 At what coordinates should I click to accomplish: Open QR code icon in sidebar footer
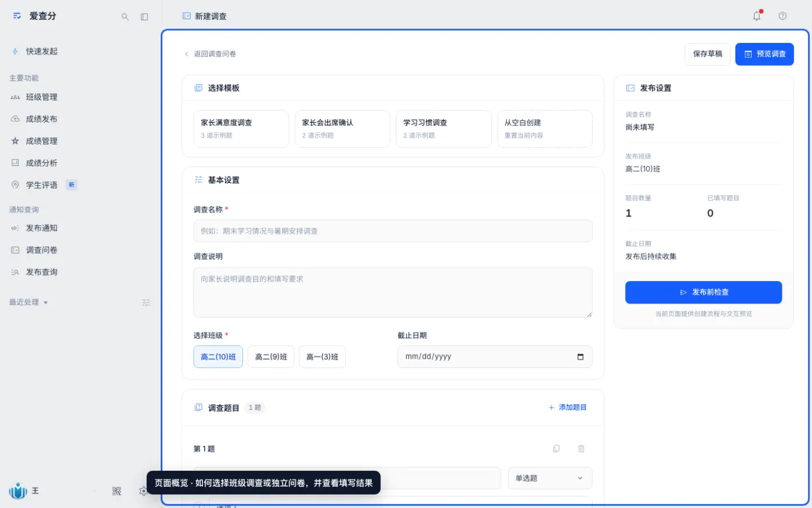[117, 491]
